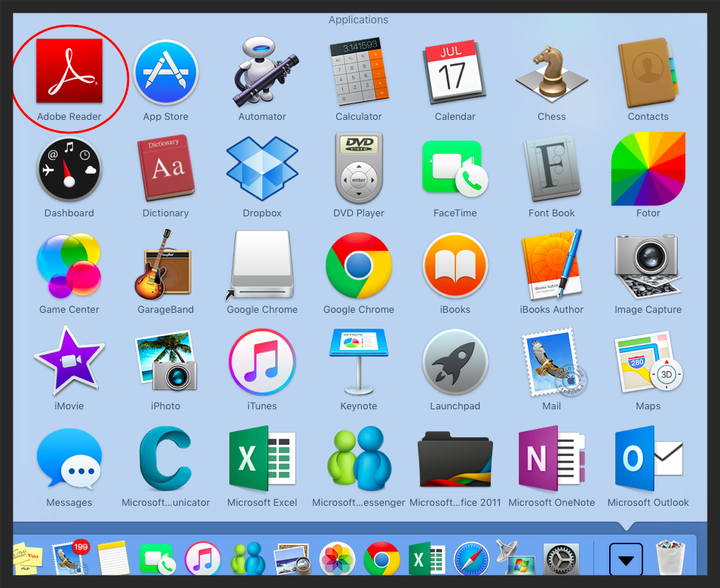The height and width of the screenshot is (588, 720).
Task: Open the DVD Player app
Action: pyautogui.click(x=359, y=169)
